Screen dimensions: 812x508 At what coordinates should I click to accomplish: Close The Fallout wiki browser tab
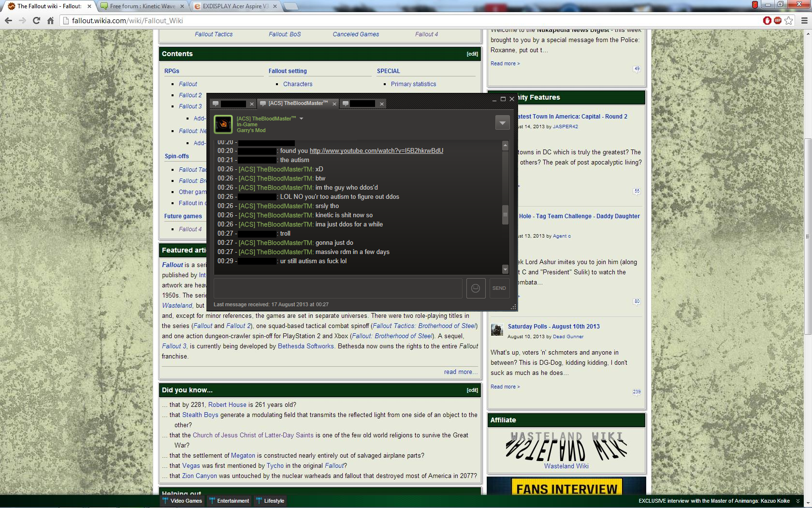89,6
